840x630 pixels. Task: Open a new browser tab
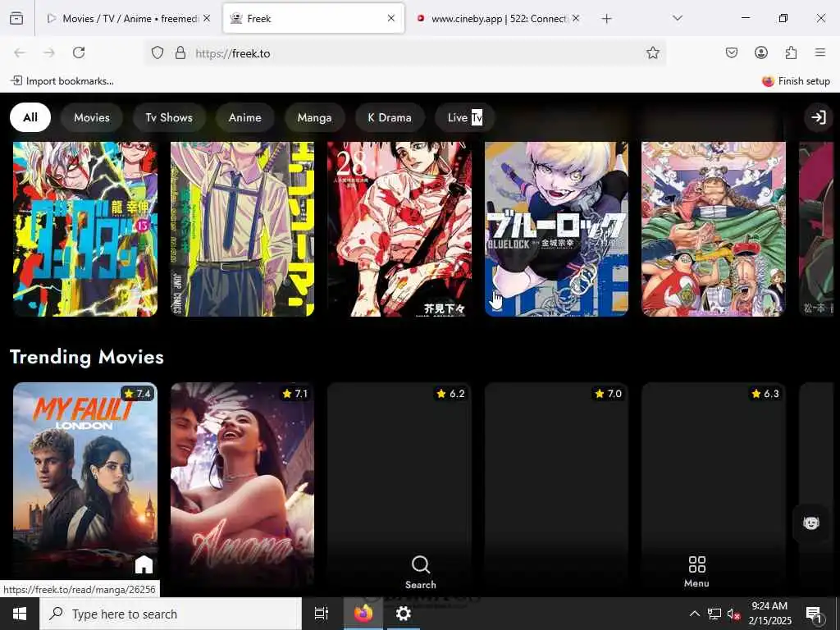click(x=606, y=19)
